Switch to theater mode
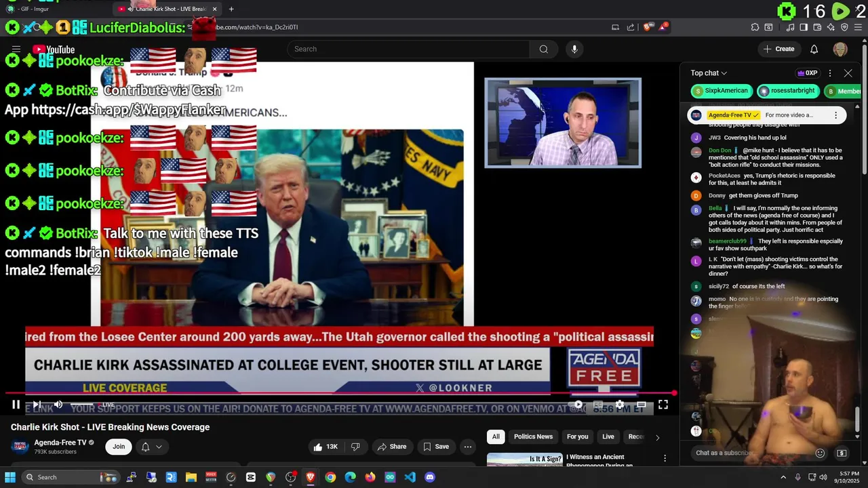Viewport: 868px width, 488px height. point(642,405)
